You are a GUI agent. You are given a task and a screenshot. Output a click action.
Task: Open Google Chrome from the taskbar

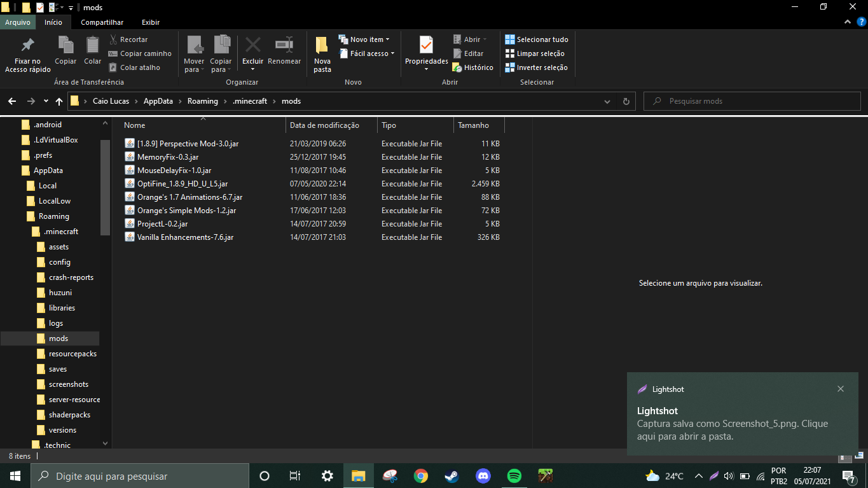(421, 476)
